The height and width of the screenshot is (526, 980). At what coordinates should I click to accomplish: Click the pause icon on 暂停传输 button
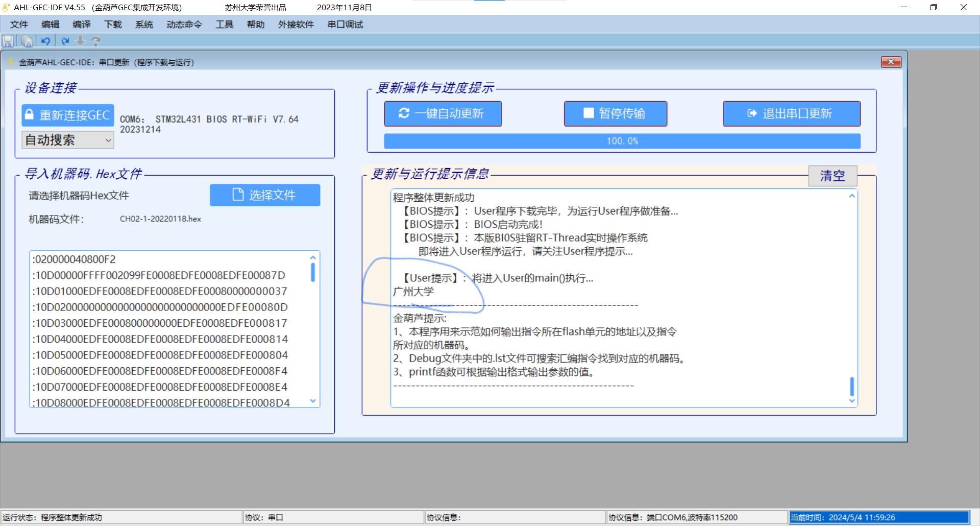587,113
